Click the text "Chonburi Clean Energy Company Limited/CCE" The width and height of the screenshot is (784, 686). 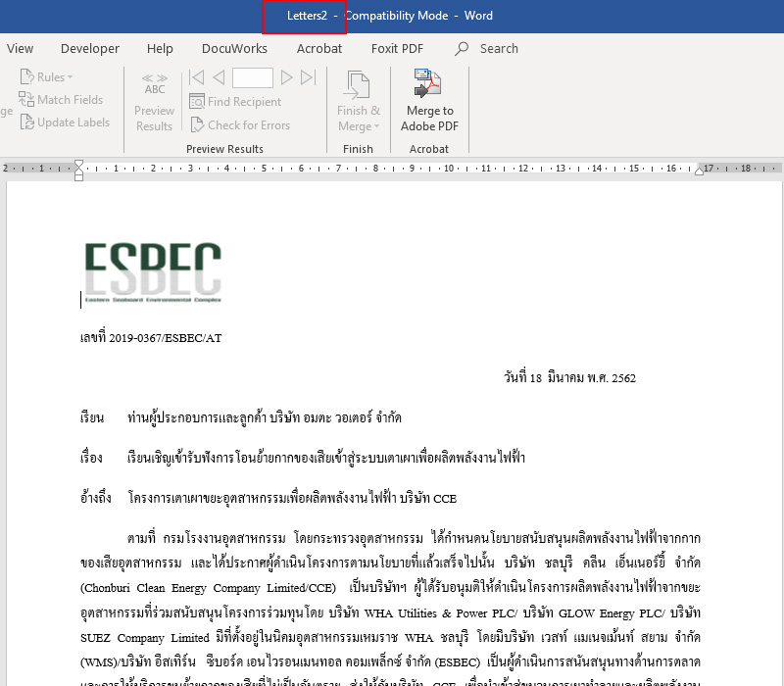click(208, 588)
